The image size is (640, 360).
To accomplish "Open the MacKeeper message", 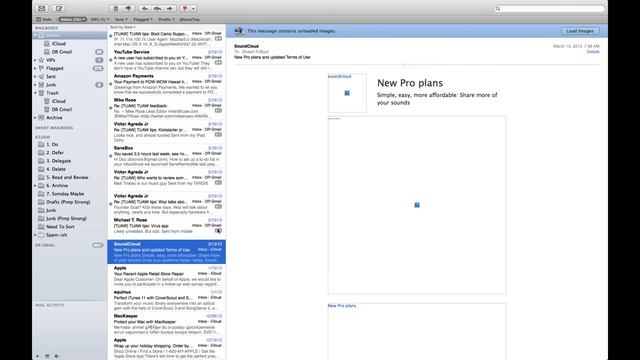I will tap(167, 324).
